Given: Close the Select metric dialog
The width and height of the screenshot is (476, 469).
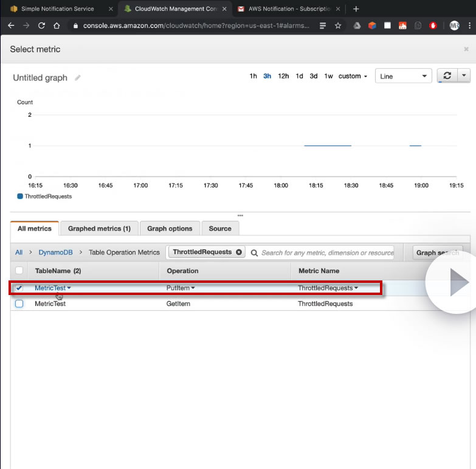Looking at the screenshot, I should point(466,49).
